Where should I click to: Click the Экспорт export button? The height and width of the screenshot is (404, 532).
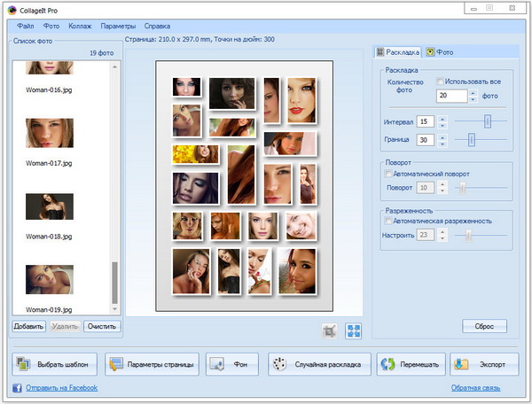pos(484,364)
